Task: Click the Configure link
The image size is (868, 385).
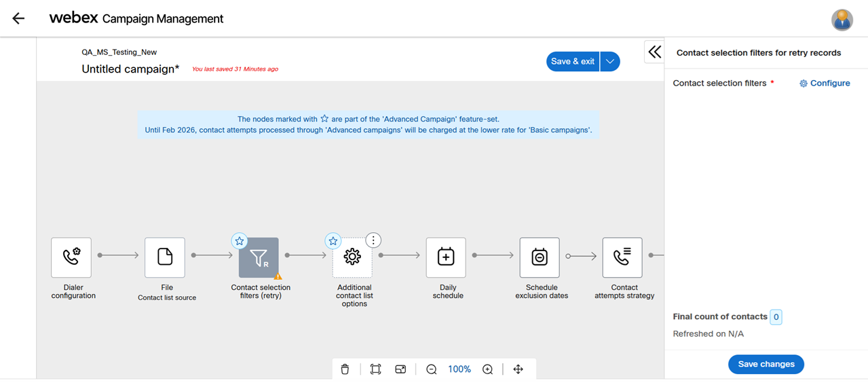Action: [x=825, y=83]
